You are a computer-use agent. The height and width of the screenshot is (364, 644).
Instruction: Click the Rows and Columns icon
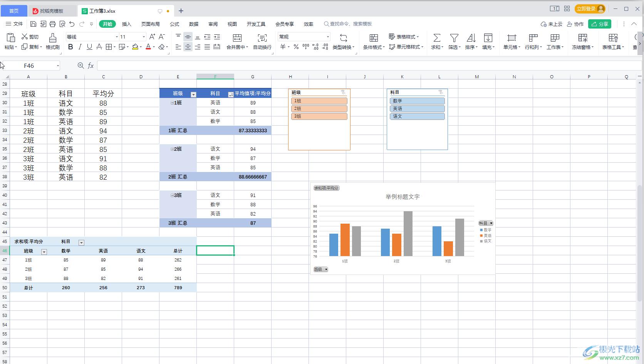click(x=533, y=38)
